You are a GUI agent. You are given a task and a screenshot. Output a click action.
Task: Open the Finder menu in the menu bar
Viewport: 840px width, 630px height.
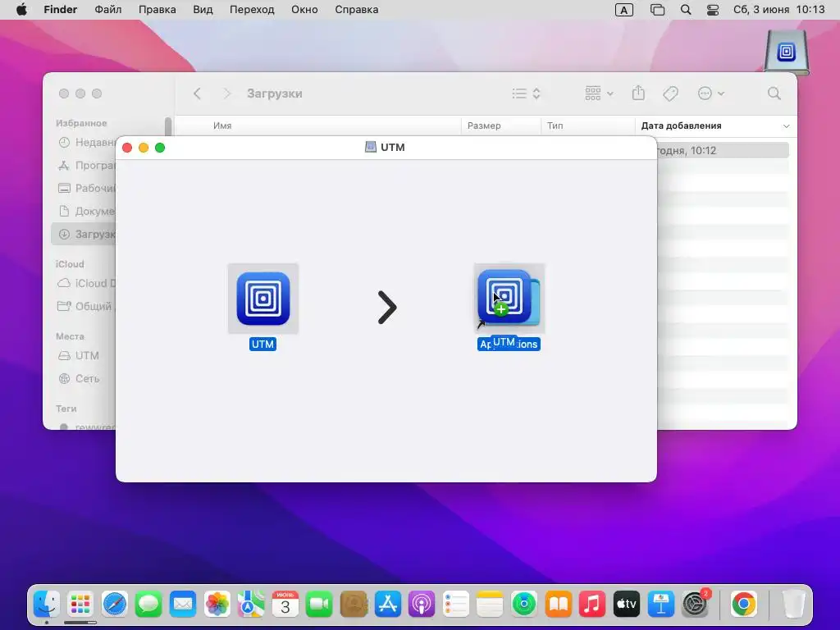(x=61, y=10)
